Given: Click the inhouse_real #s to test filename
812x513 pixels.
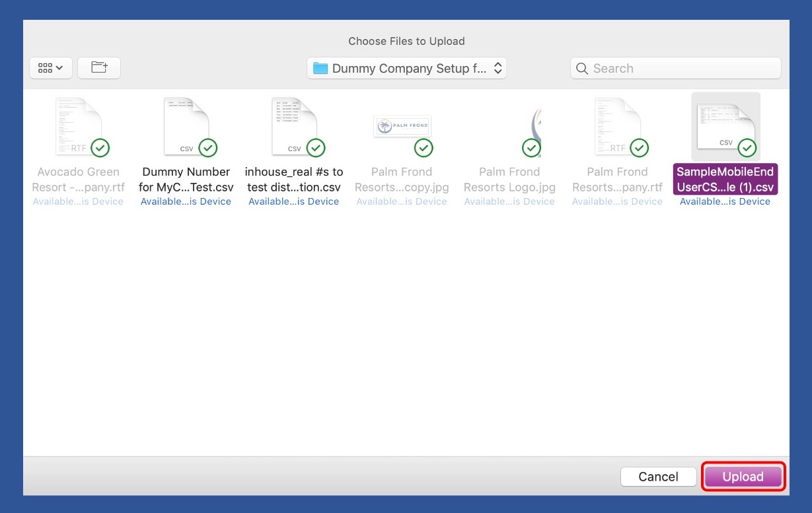Looking at the screenshot, I should point(294,179).
